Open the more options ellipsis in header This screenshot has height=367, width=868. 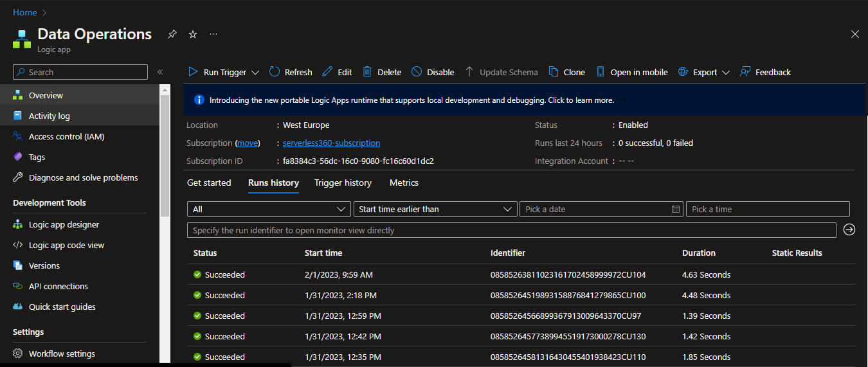213,34
